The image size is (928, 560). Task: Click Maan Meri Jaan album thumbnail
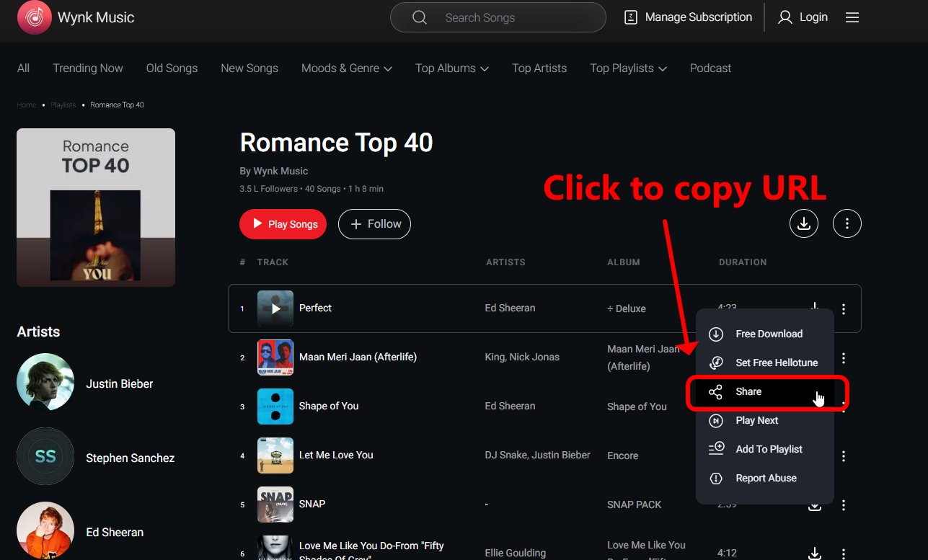click(x=275, y=357)
